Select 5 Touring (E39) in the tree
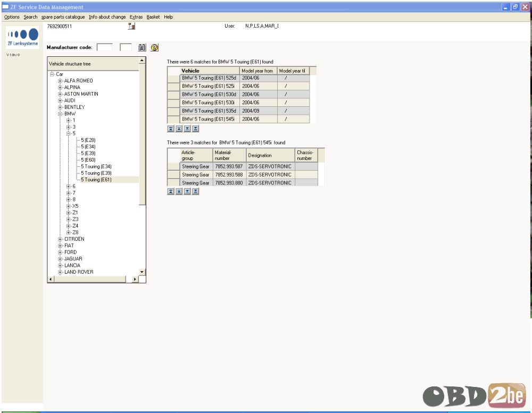Image resolution: width=532 pixels, height=413 pixels. (96, 173)
